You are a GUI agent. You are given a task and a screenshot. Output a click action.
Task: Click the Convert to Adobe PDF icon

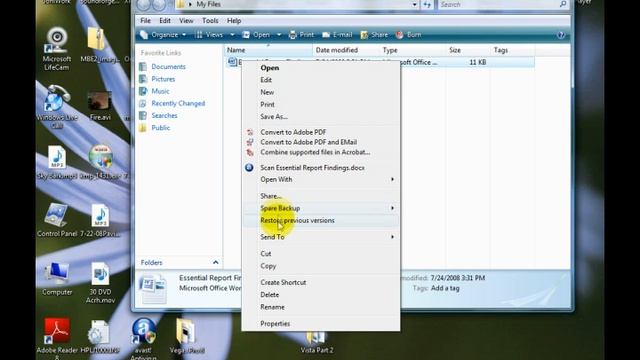click(250, 132)
